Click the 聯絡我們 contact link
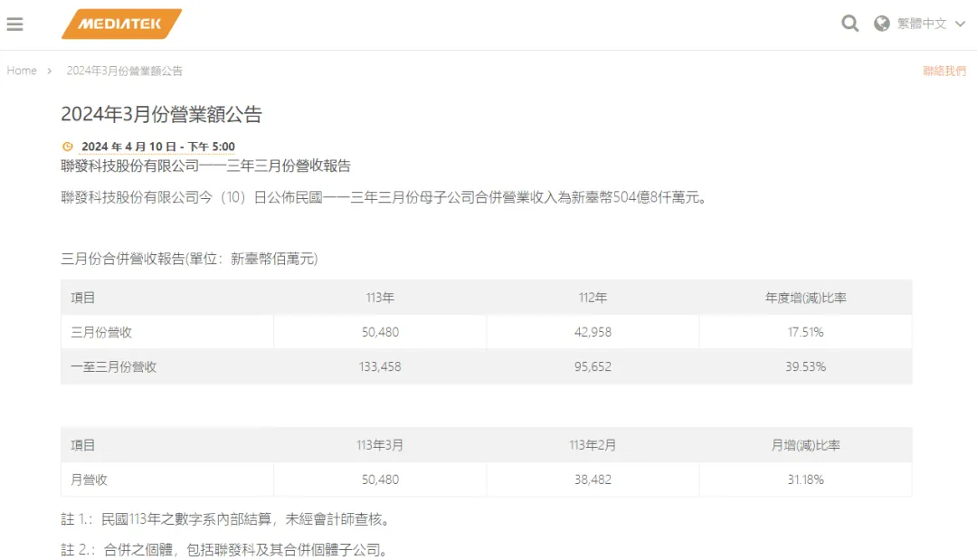This screenshot has width=977, height=560. click(944, 71)
